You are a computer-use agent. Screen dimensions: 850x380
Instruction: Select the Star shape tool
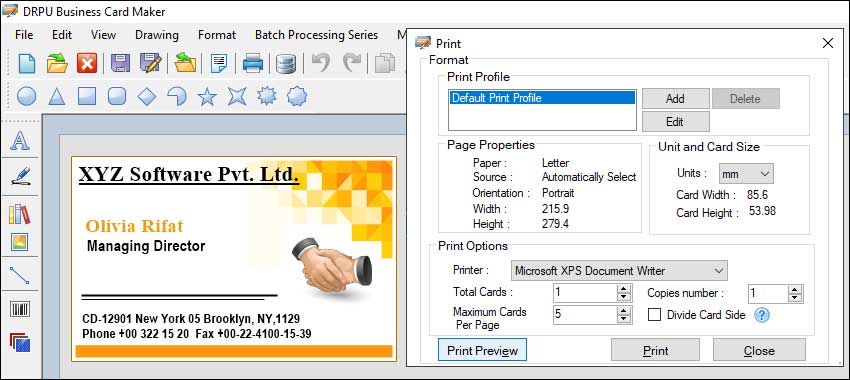pyautogui.click(x=207, y=97)
